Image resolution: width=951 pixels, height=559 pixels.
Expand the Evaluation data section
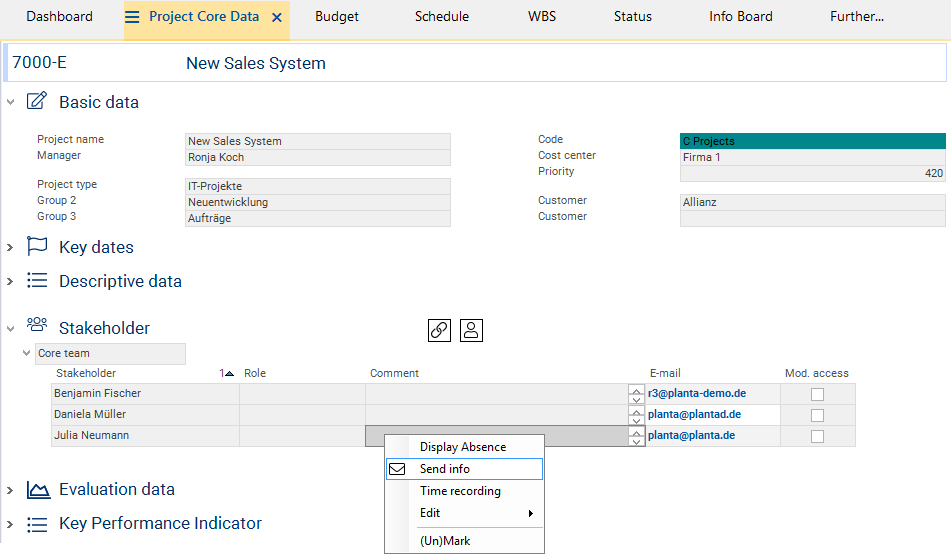click(10, 490)
